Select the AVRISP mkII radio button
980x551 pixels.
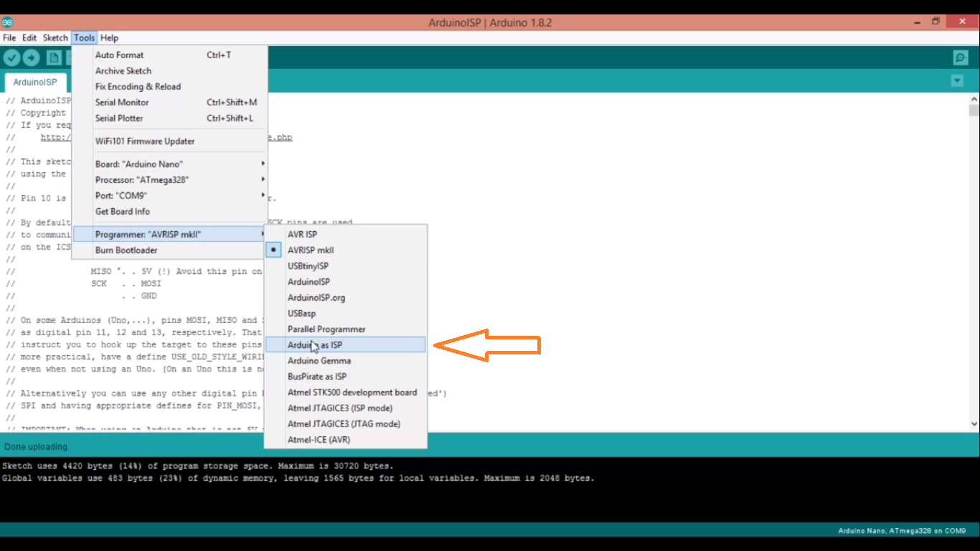(273, 250)
